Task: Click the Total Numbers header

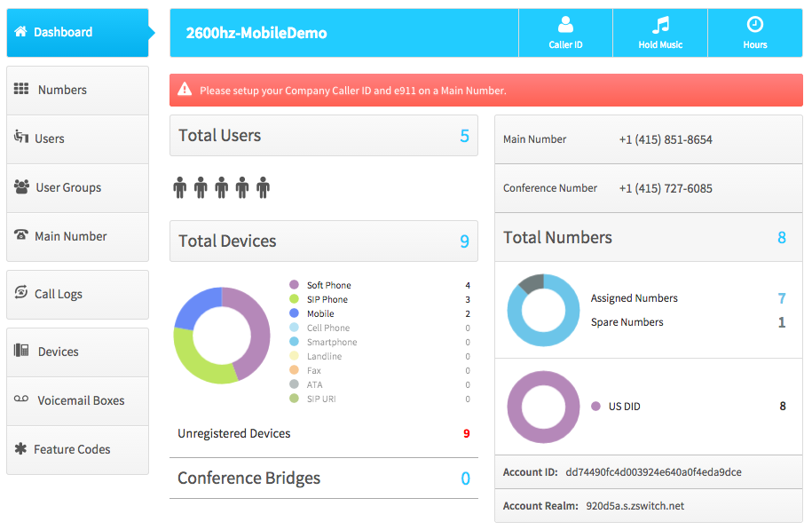Action: tap(649, 237)
